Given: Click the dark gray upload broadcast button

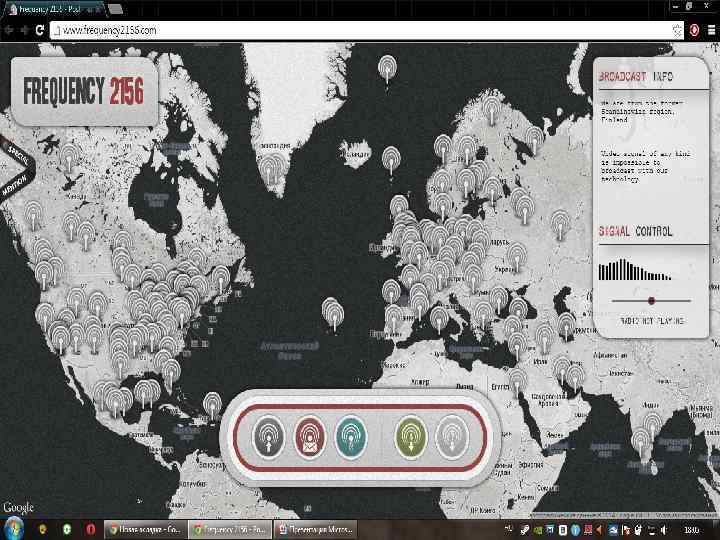Looking at the screenshot, I should (269, 437).
